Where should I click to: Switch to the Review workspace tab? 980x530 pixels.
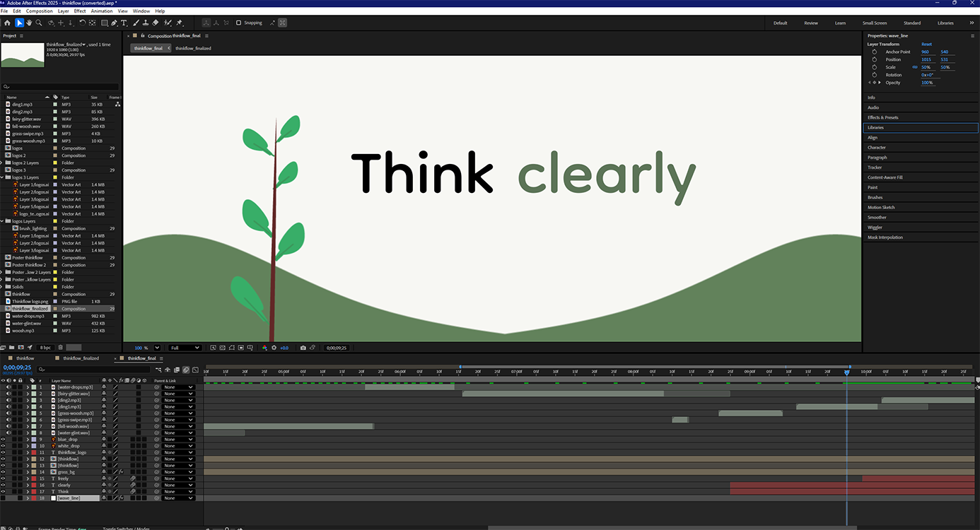pos(811,23)
